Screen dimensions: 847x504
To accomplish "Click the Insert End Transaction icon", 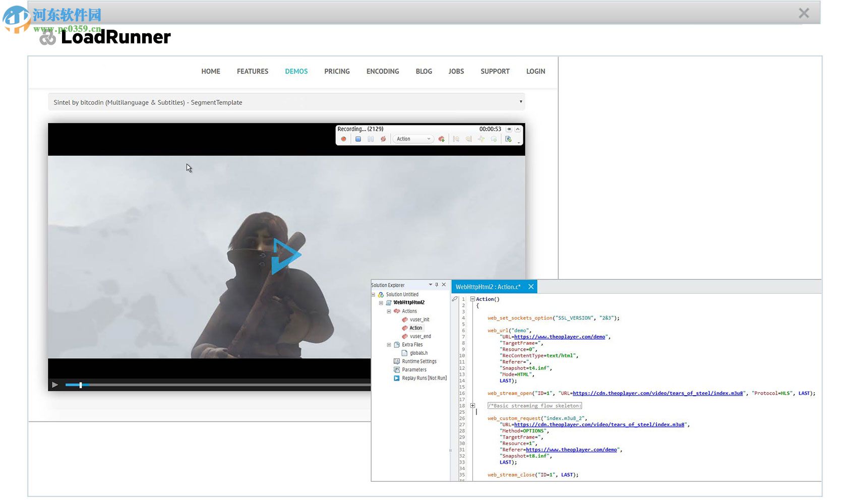I will pos(469,139).
